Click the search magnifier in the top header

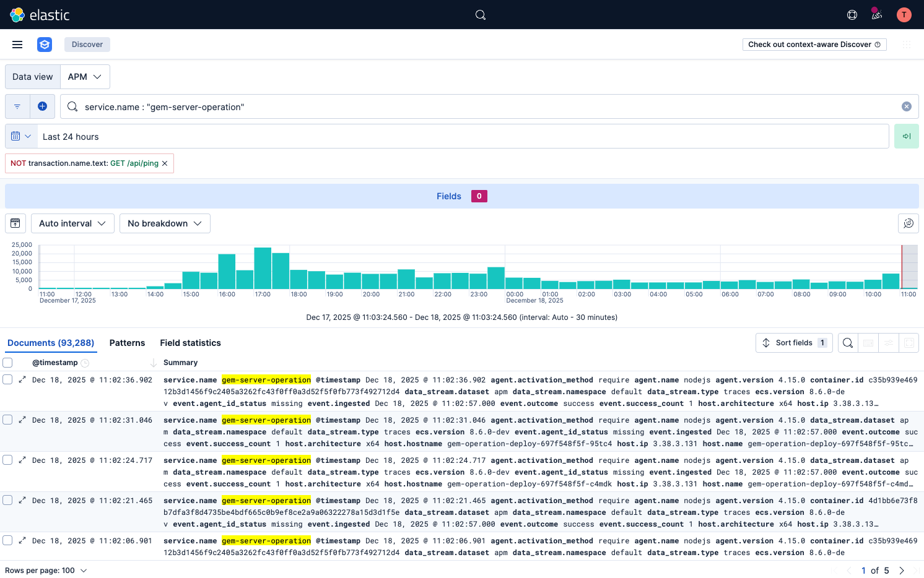click(481, 15)
